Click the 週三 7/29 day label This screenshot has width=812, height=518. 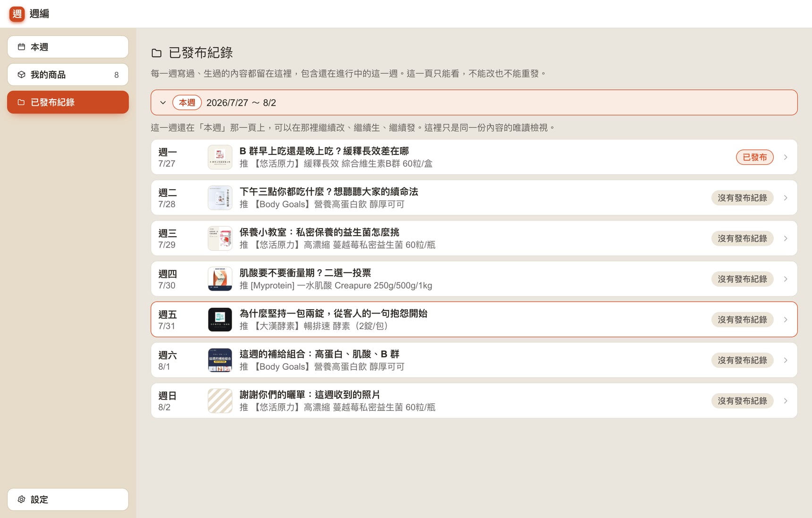coord(168,238)
